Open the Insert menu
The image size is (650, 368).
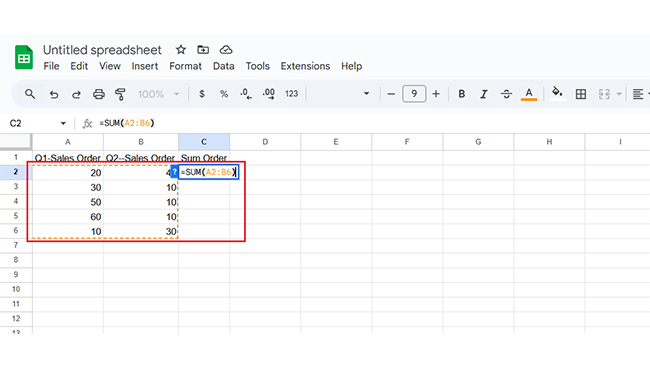click(x=145, y=66)
